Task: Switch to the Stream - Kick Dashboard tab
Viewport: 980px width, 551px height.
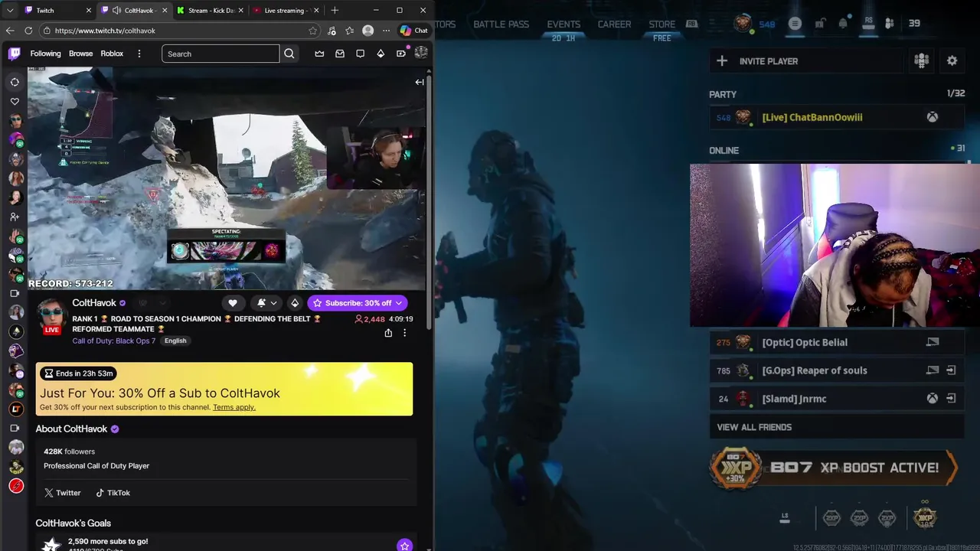Action: (210, 10)
